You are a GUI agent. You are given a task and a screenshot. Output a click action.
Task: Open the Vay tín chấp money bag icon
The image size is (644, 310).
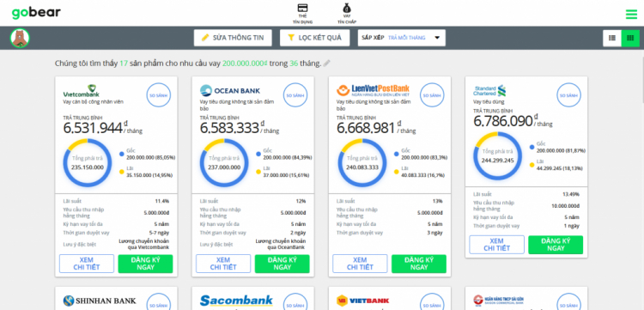point(347,14)
